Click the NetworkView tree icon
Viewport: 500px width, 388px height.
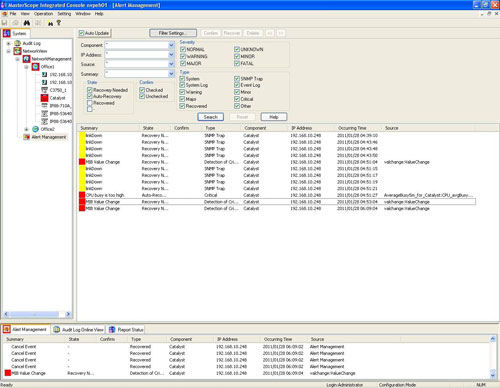pos(17,51)
